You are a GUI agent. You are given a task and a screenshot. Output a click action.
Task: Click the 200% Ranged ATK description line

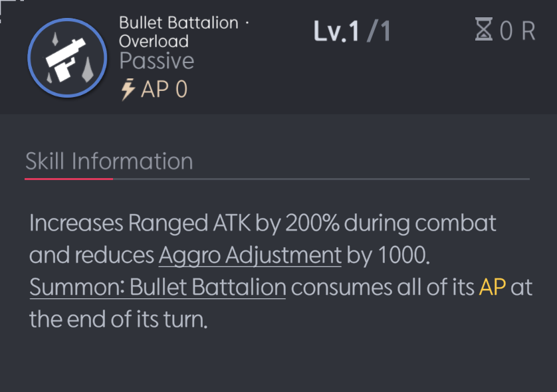263,223
